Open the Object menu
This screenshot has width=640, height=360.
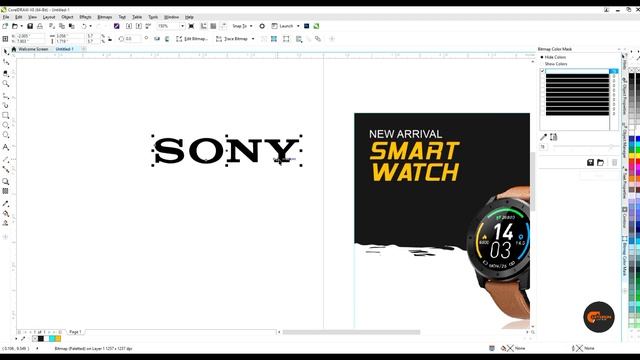[x=67, y=17]
